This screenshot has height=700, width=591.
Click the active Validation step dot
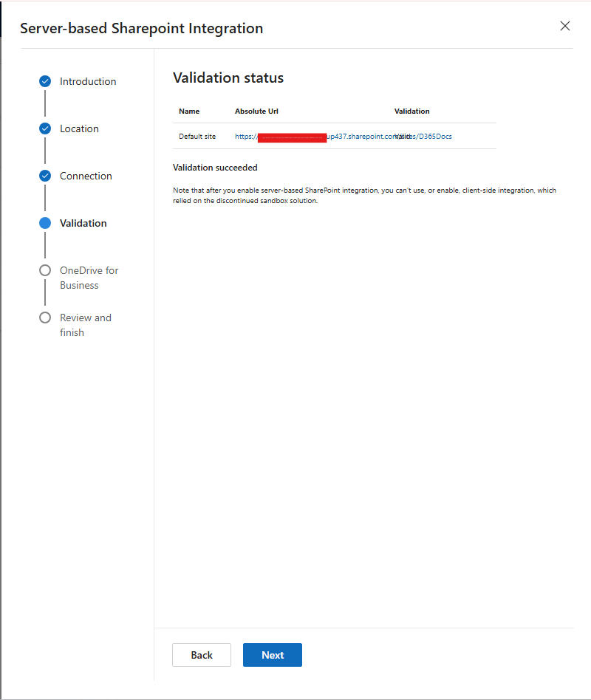click(45, 223)
